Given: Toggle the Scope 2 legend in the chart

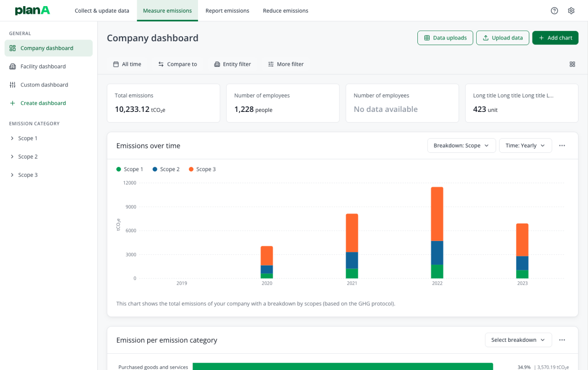Looking at the screenshot, I should pos(166,169).
